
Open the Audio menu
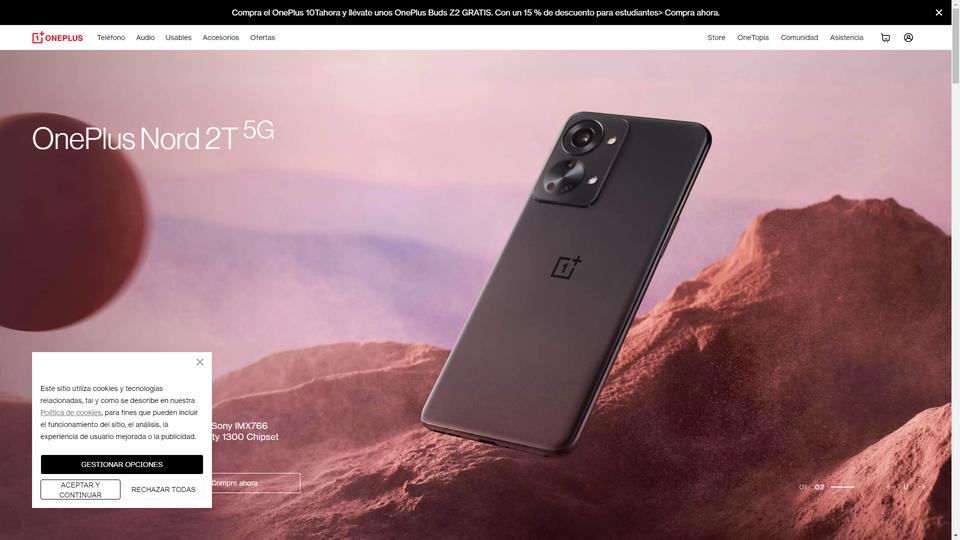tap(145, 37)
